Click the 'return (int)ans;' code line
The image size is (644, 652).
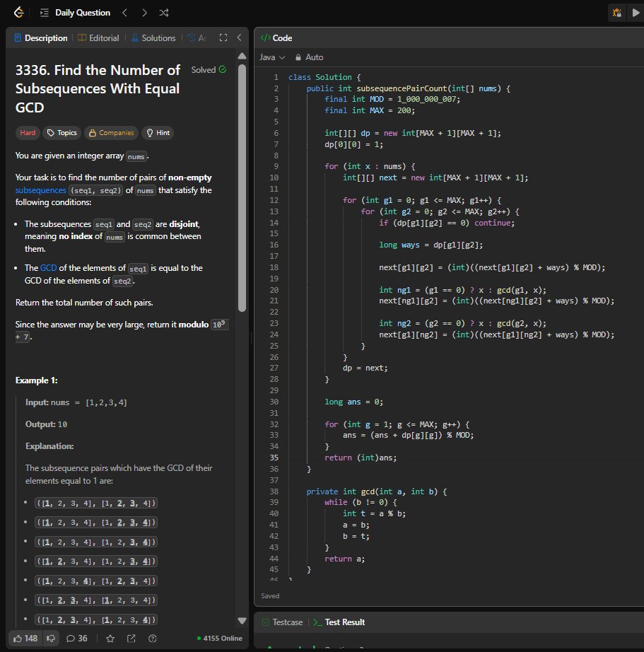click(x=361, y=458)
